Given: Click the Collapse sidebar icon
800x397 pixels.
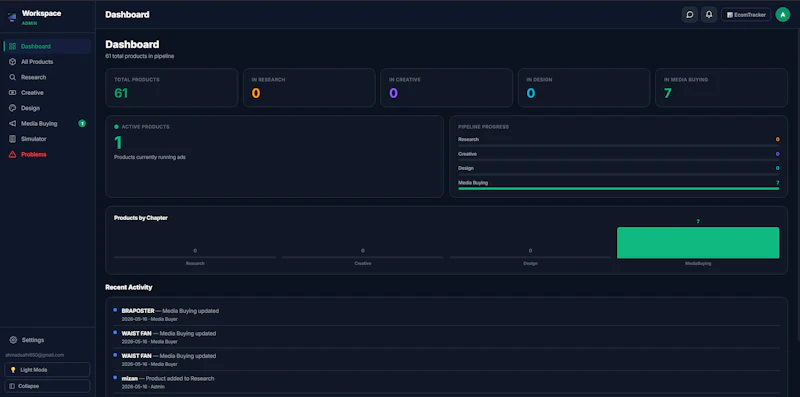Looking at the screenshot, I should point(13,386).
